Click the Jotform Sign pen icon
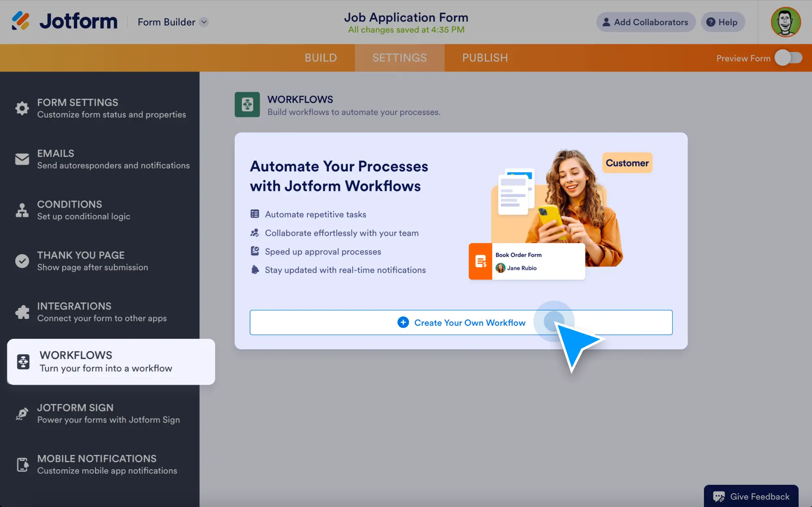This screenshot has width=812, height=507. pos(22,414)
